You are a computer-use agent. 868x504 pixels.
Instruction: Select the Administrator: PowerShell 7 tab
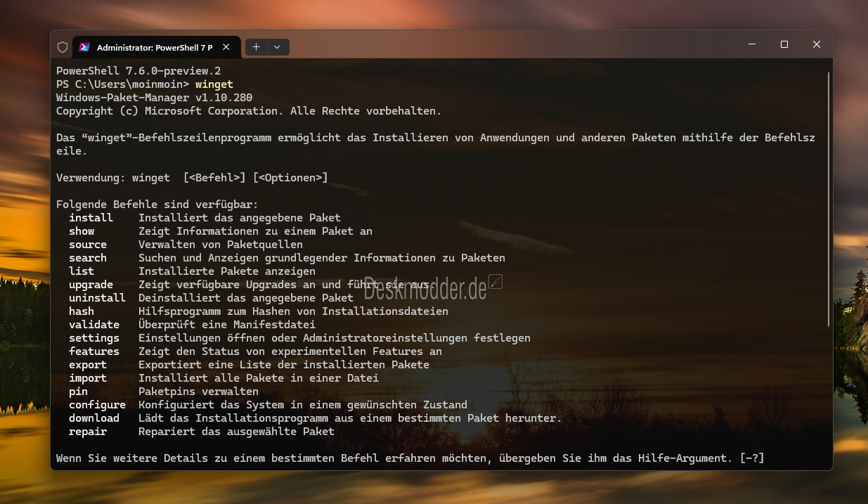point(155,47)
